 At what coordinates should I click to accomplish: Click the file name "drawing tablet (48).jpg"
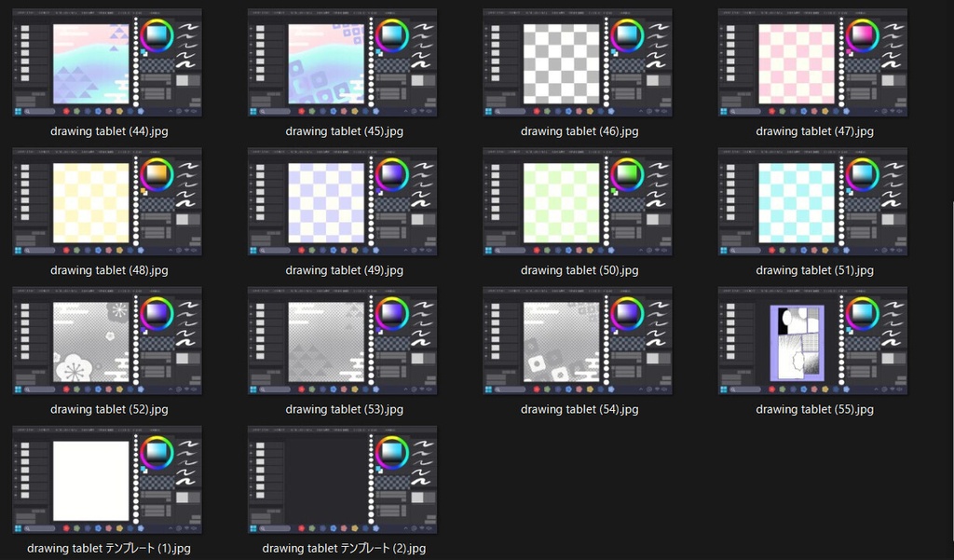click(x=109, y=270)
